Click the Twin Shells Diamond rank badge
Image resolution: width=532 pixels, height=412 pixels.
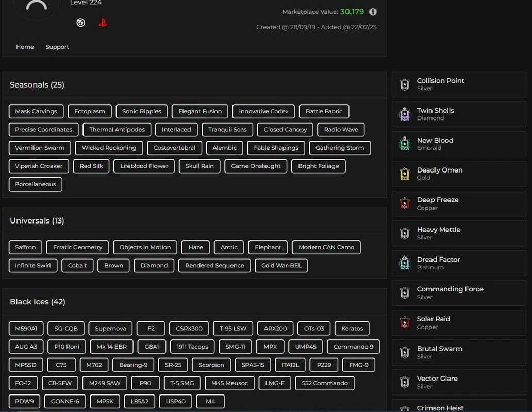405,114
